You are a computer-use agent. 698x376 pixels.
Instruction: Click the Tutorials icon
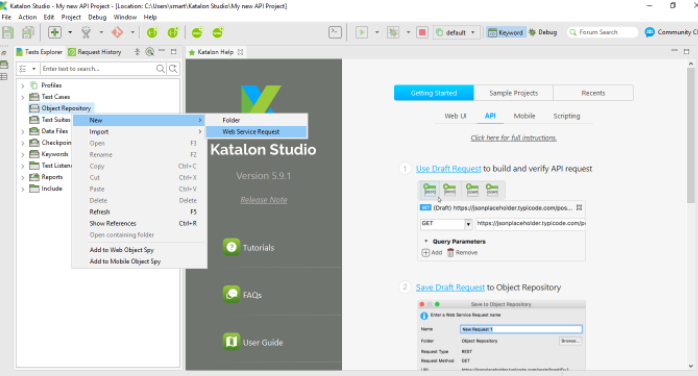point(231,247)
